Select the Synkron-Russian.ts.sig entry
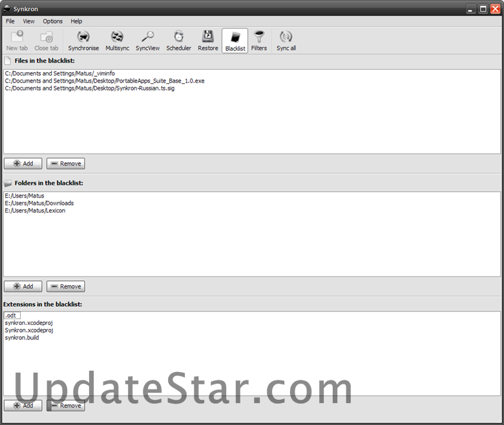 [90, 88]
